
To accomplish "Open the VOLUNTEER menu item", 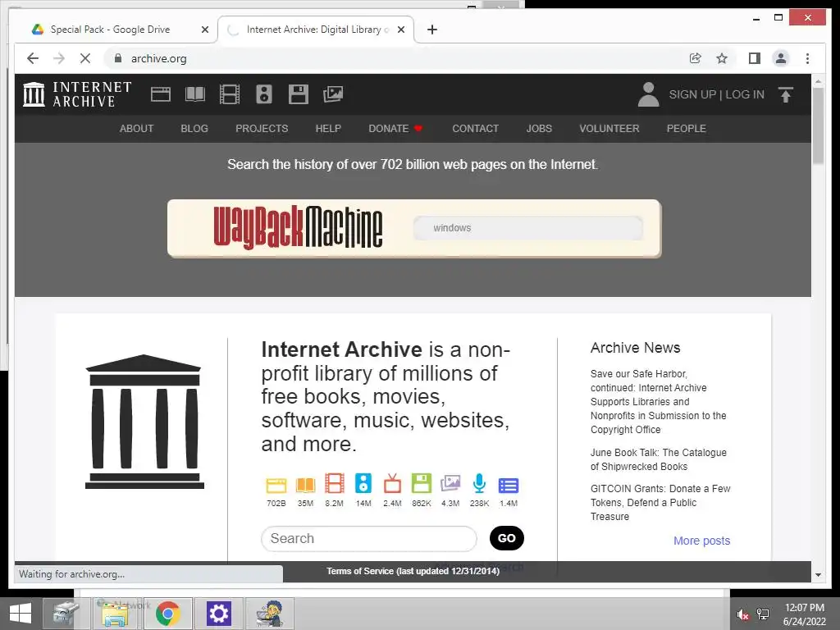I will (609, 129).
